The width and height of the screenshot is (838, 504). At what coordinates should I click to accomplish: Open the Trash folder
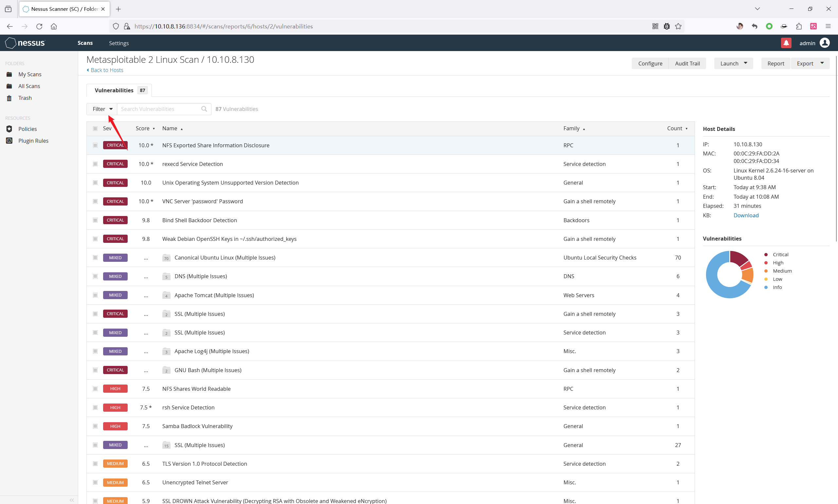pyautogui.click(x=25, y=98)
